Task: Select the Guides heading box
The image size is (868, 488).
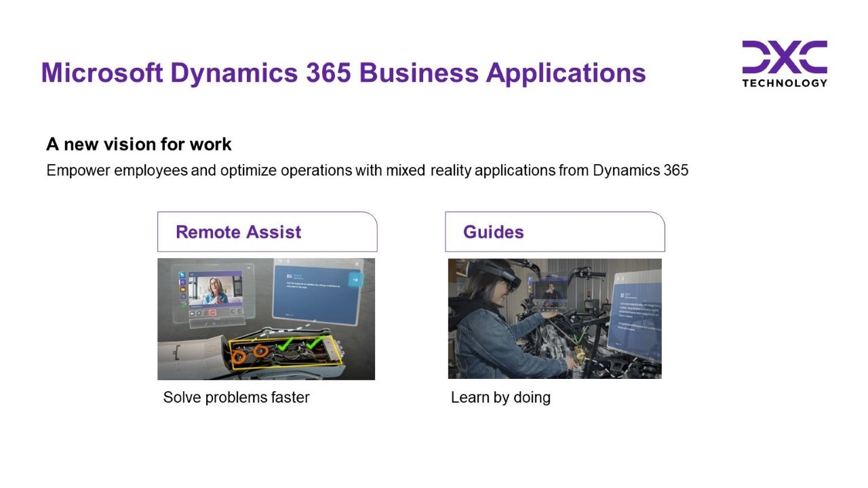Action: pyautogui.click(x=555, y=232)
